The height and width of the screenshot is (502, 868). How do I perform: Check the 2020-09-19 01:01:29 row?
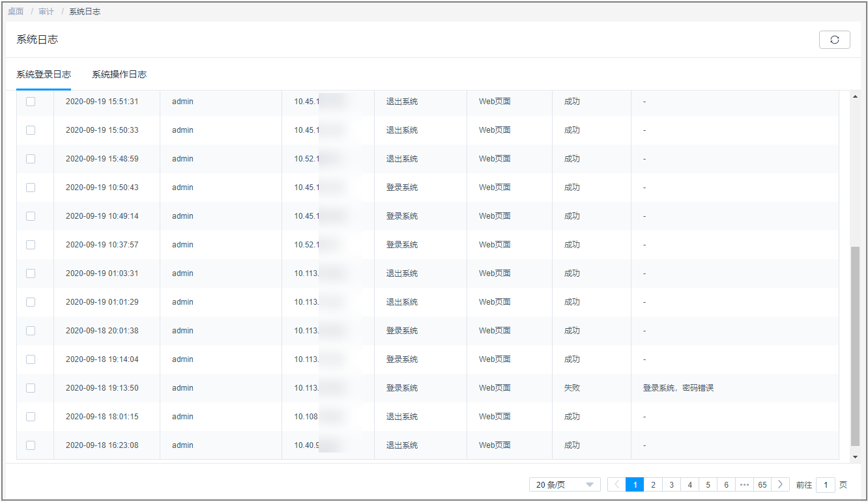point(31,302)
